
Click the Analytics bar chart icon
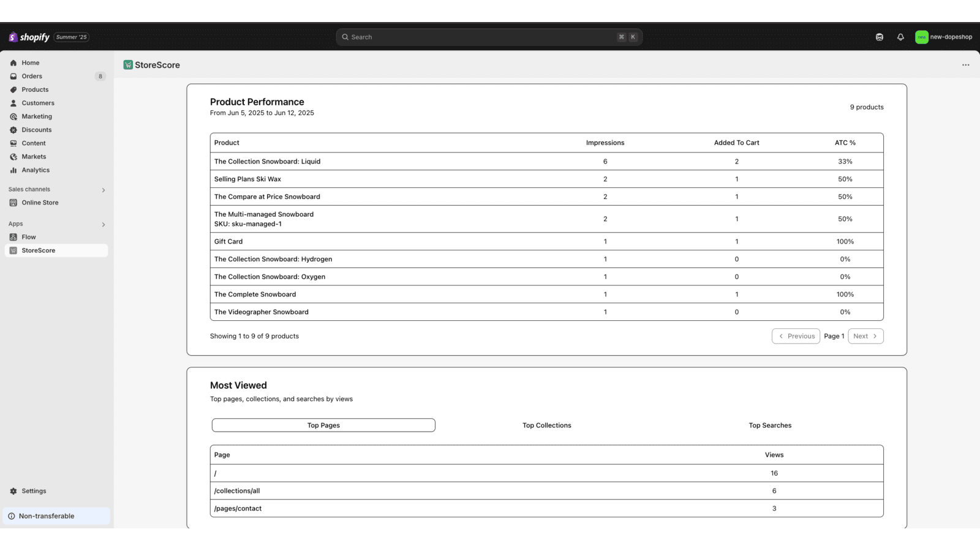click(x=13, y=170)
